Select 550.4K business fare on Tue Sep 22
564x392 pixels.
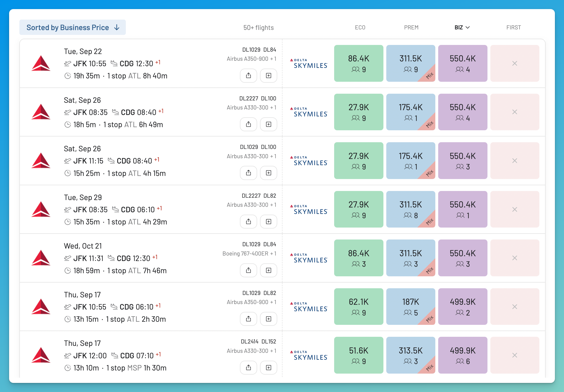[x=463, y=63]
